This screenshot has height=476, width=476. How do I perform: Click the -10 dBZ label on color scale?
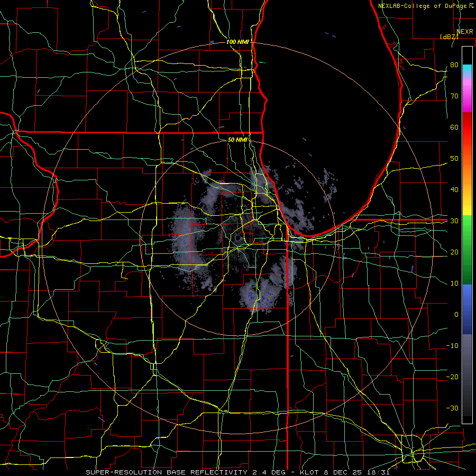click(452, 346)
